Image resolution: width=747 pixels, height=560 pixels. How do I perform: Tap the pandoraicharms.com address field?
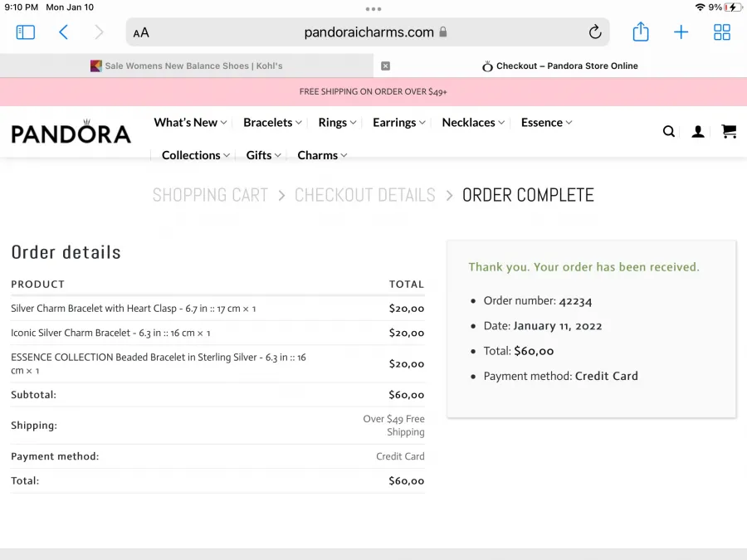click(x=368, y=32)
